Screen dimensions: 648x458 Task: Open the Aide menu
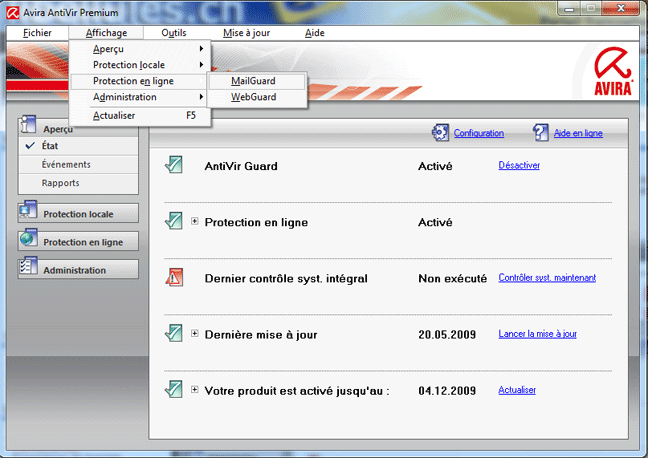tap(314, 33)
